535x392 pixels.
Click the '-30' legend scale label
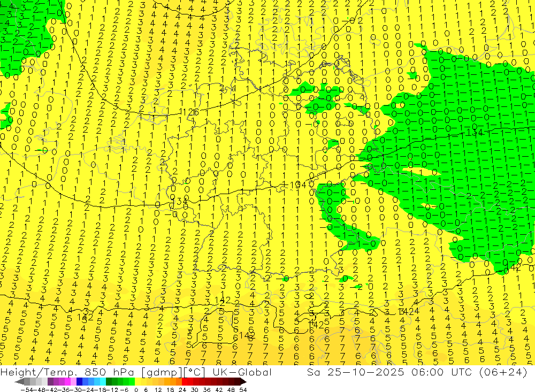coord(77,390)
